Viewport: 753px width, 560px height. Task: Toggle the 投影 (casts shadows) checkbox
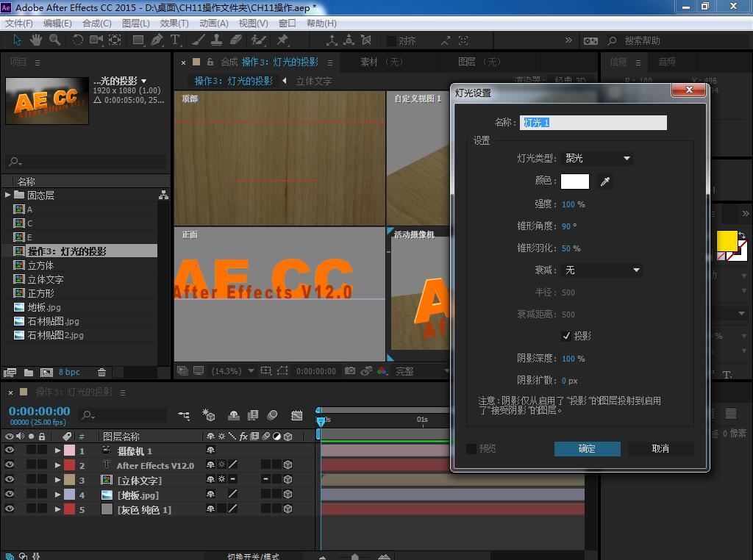point(566,336)
